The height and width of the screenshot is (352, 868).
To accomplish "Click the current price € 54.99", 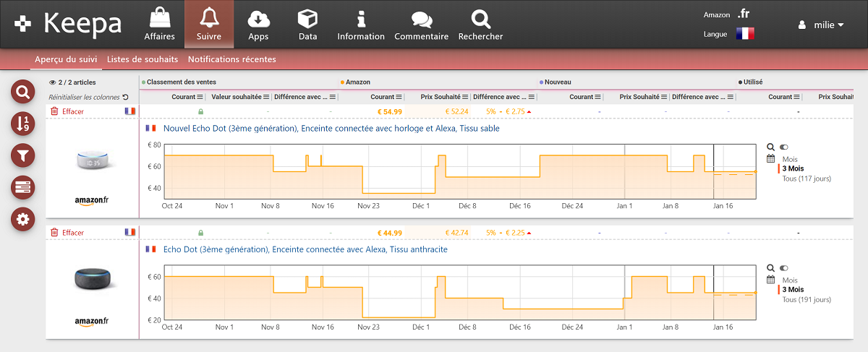I will [390, 111].
